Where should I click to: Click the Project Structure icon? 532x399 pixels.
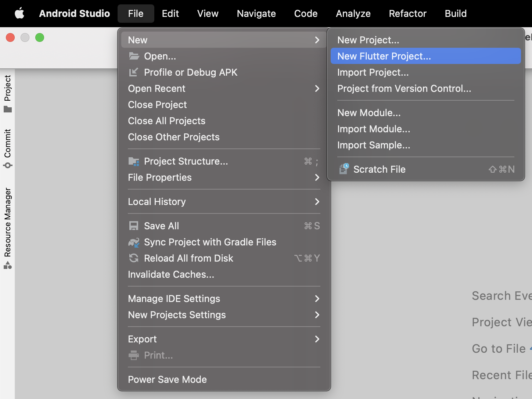(134, 161)
